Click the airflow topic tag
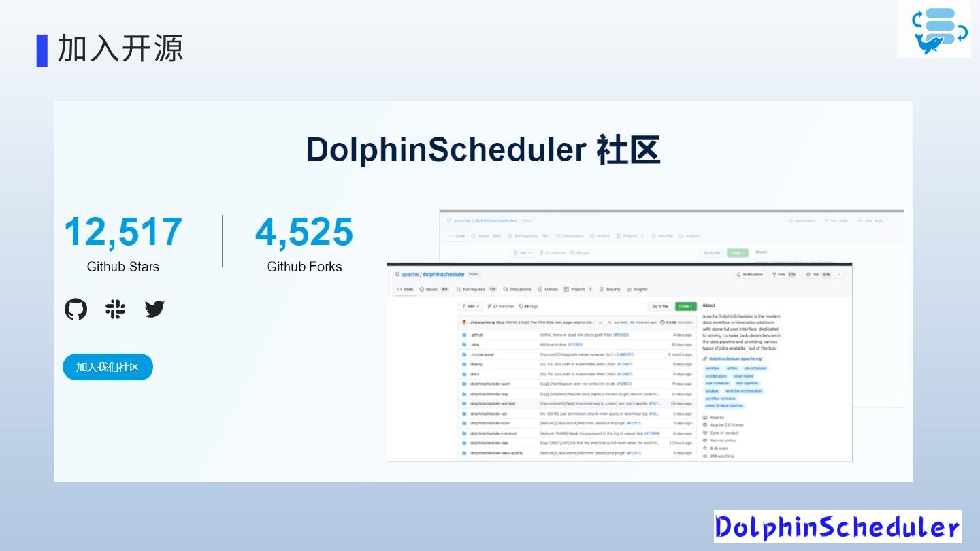 click(x=732, y=369)
